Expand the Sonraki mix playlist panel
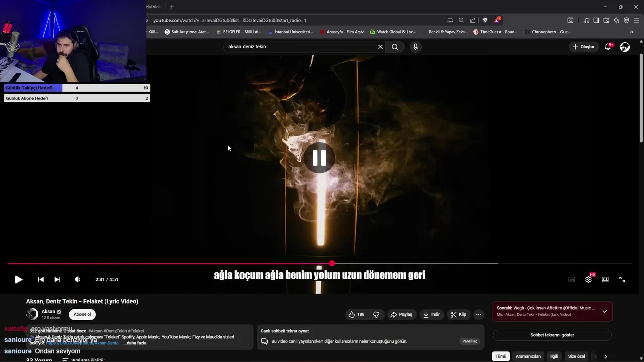 click(604, 311)
